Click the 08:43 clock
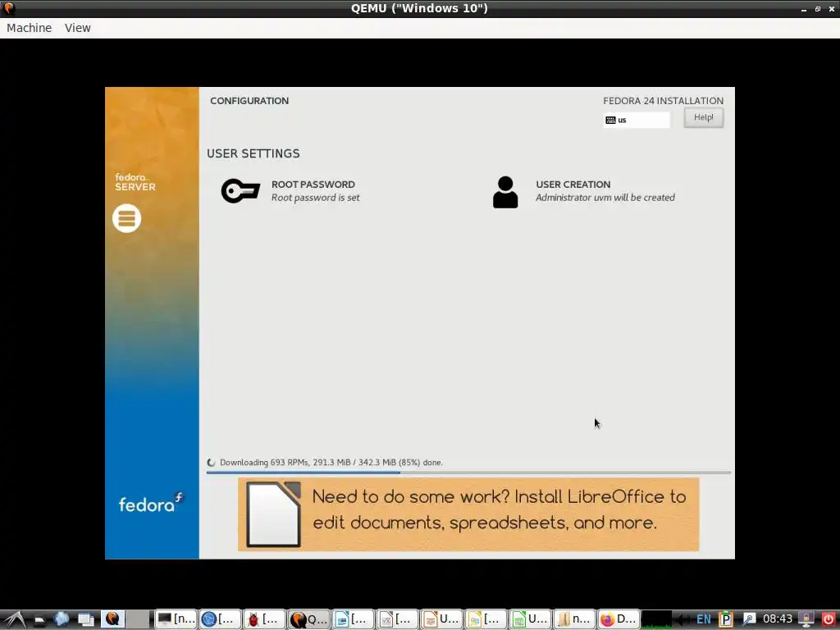This screenshot has height=630, width=840. point(778,619)
